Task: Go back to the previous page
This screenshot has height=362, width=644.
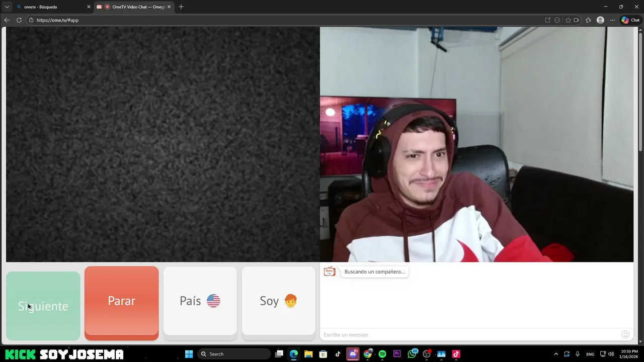Action: (7, 20)
